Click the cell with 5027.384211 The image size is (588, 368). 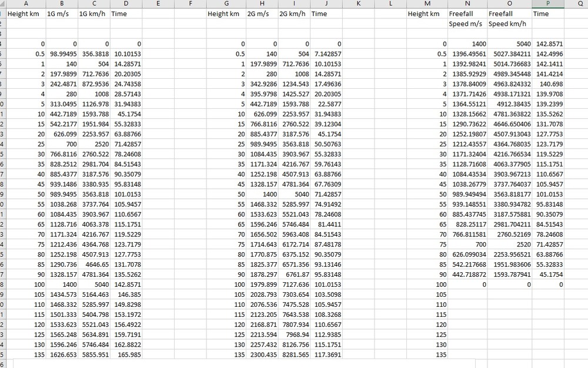point(509,53)
